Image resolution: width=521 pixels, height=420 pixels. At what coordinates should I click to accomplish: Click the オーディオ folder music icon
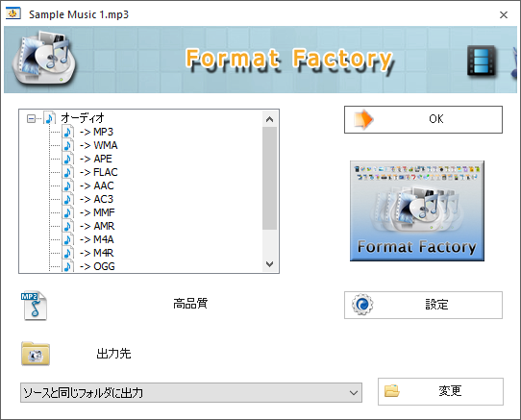50,118
